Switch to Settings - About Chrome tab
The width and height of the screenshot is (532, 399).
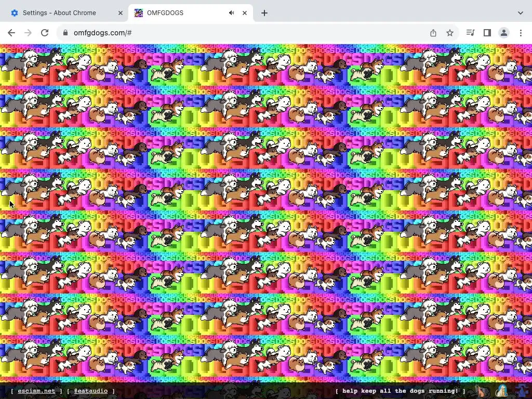coord(63,13)
